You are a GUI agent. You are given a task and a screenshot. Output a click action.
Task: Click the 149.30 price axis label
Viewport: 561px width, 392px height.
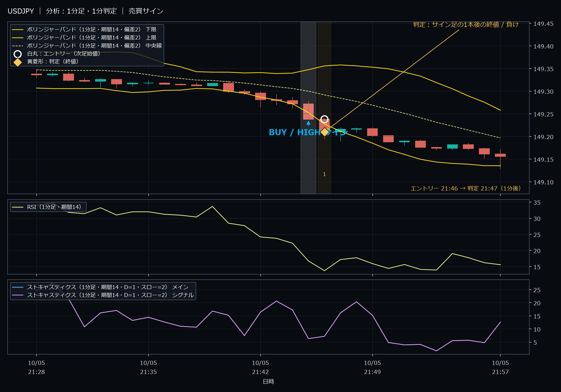tap(543, 92)
